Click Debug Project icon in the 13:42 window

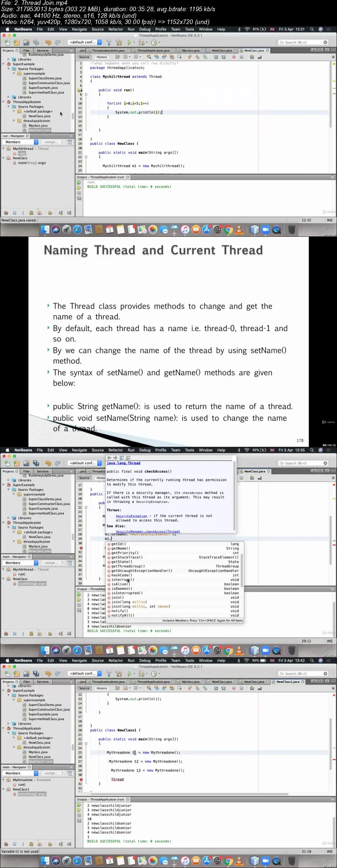(142, 674)
